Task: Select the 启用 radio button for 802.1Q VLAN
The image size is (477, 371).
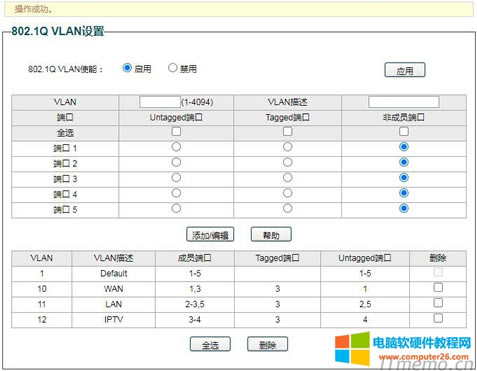Action: [x=127, y=68]
